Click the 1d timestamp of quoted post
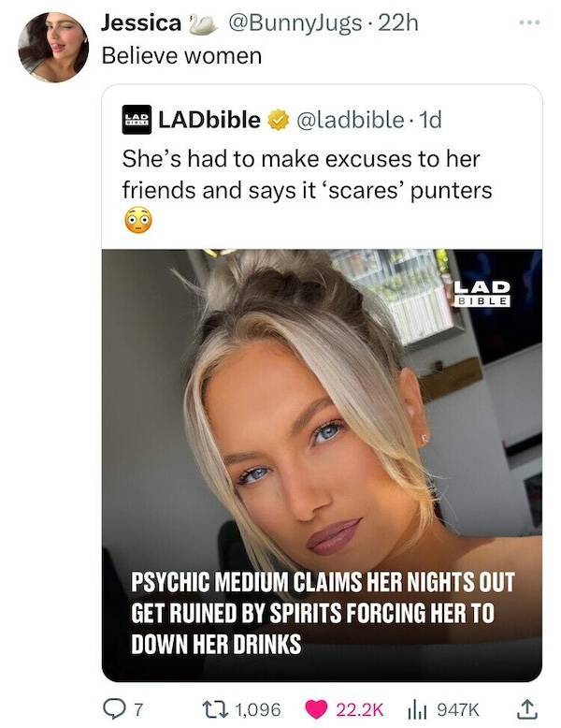The width and height of the screenshot is (561, 728). (430, 121)
